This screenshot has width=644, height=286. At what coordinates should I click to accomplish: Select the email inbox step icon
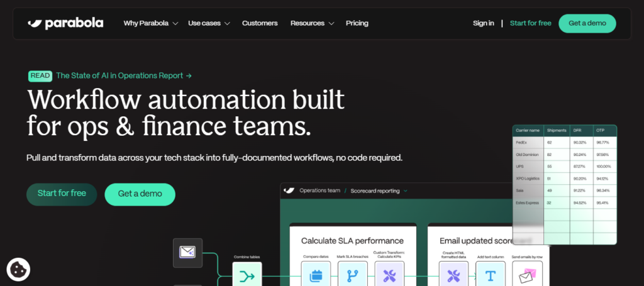pyautogui.click(x=187, y=252)
